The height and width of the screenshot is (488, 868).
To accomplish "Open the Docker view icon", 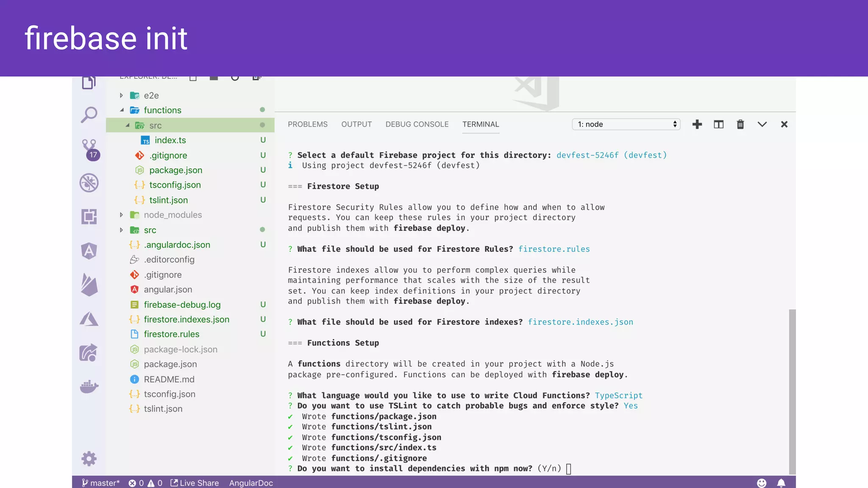I will point(89,386).
